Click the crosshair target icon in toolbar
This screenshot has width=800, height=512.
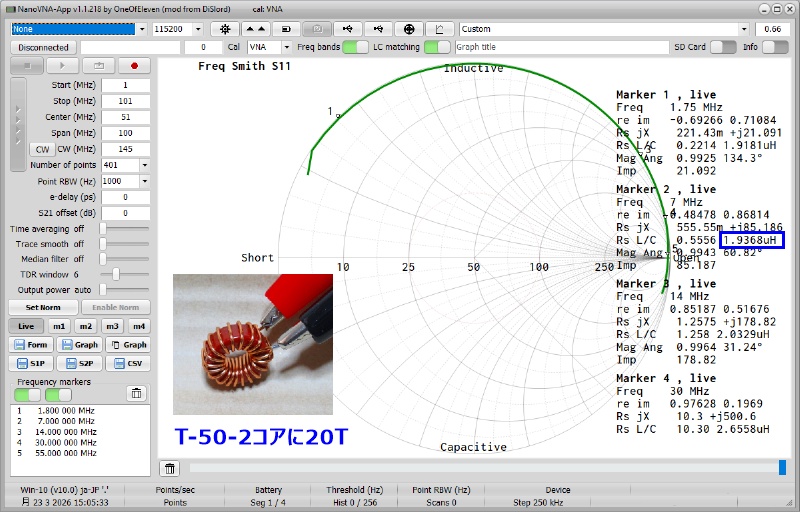tap(409, 29)
